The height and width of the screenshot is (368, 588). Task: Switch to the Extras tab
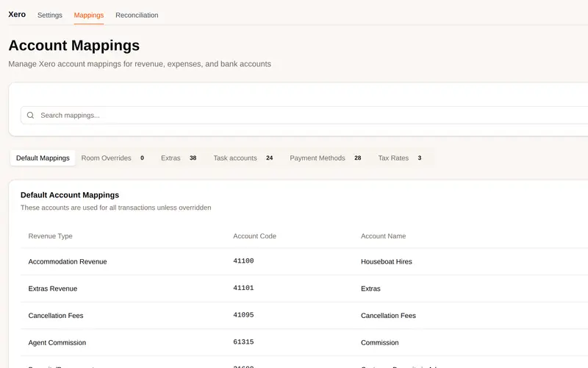[179, 158]
